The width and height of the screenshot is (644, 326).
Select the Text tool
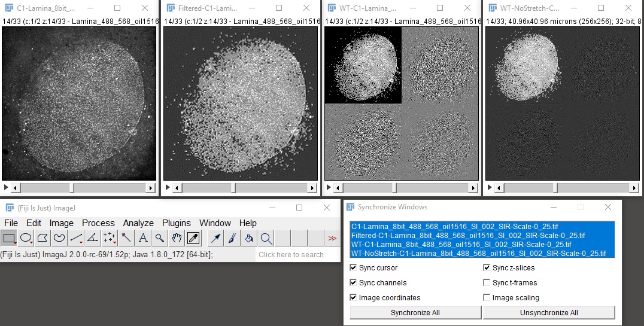pos(143,237)
